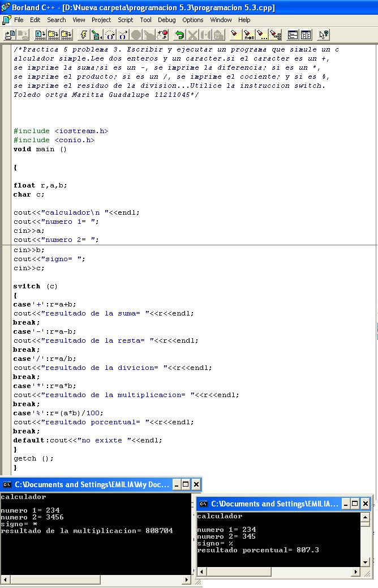Click the multiplication result '808704' in left console
Screen dimensions: 378x588
point(159,531)
